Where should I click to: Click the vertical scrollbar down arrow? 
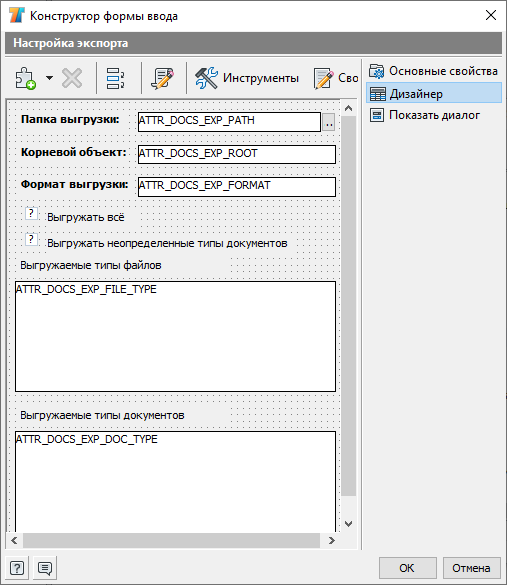[348, 524]
